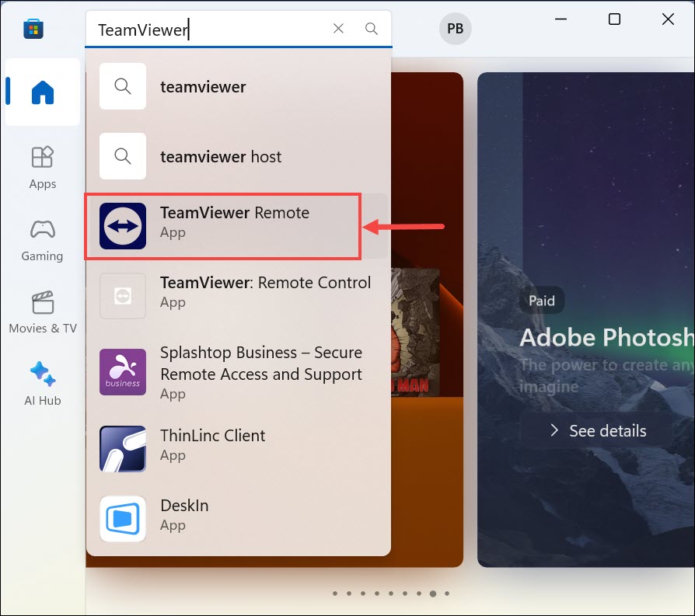The image size is (695, 616).
Task: Click the Microsoft Store logo icon
Action: [33, 29]
